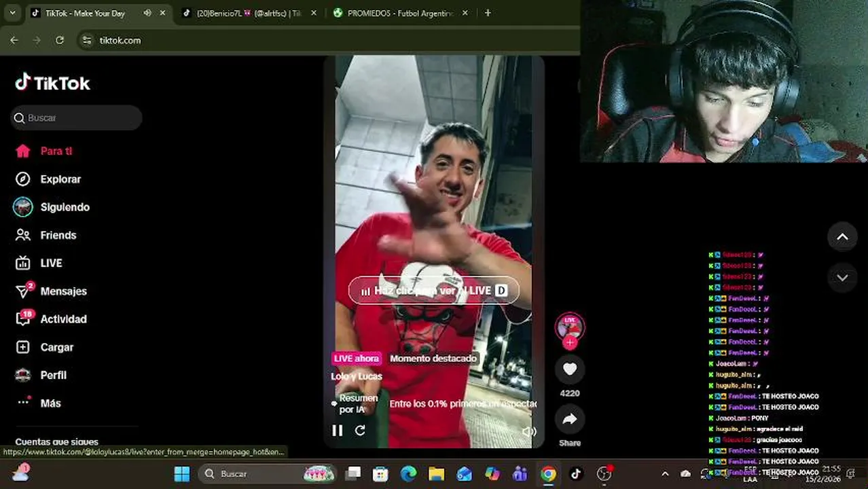868x489 pixels.
Task: Click the Buscar search field in TikTok
Action: coord(76,117)
